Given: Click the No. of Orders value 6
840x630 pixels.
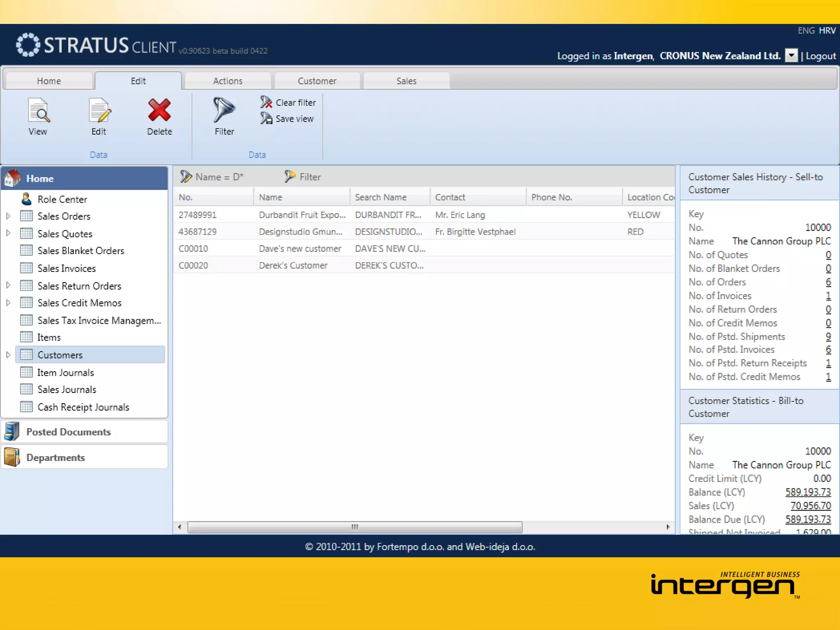Looking at the screenshot, I should pyautogui.click(x=829, y=282).
